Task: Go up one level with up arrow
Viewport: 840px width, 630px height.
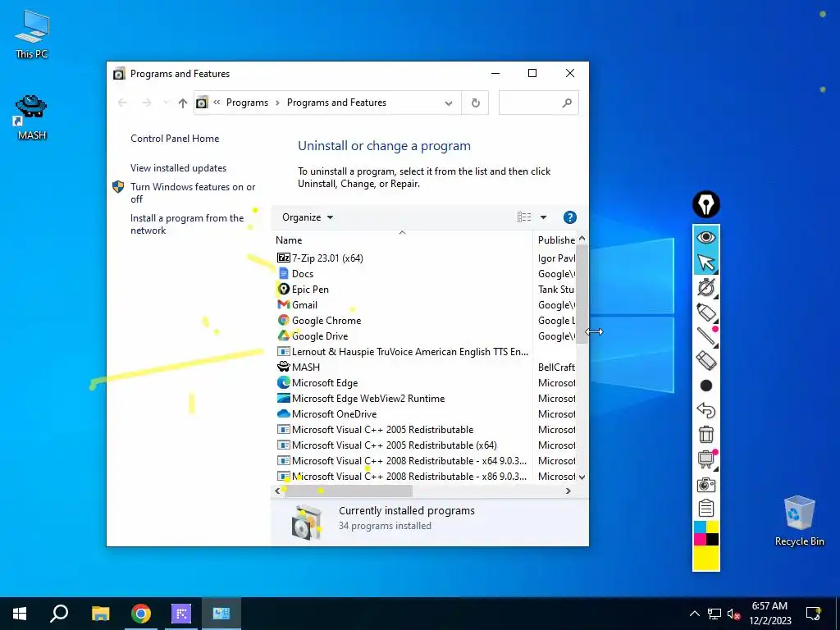Action: point(183,103)
